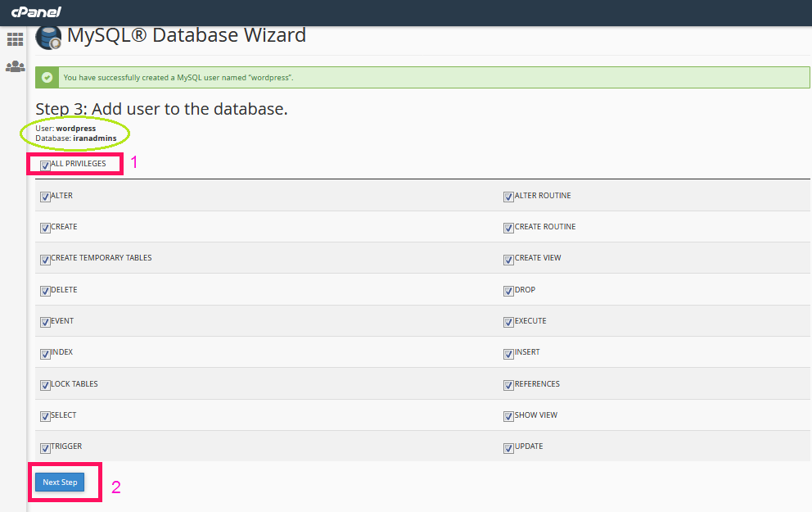Disable the TRIGGER privilege
Image resolution: width=812 pixels, height=512 pixels.
45,448
